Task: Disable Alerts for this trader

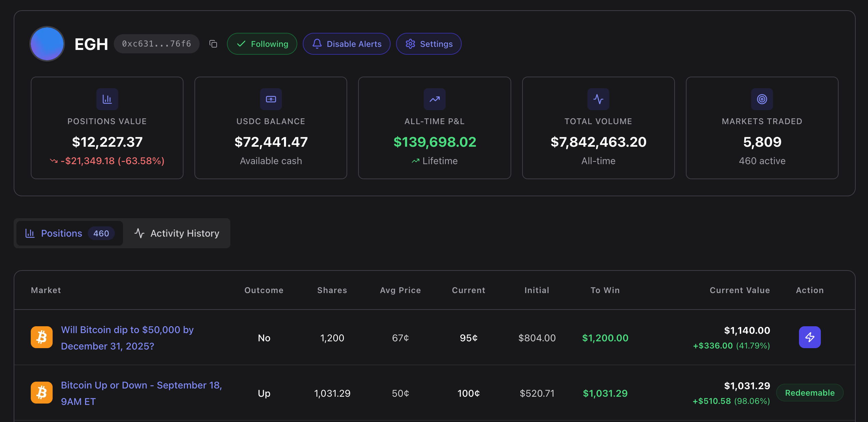Action: (347, 44)
